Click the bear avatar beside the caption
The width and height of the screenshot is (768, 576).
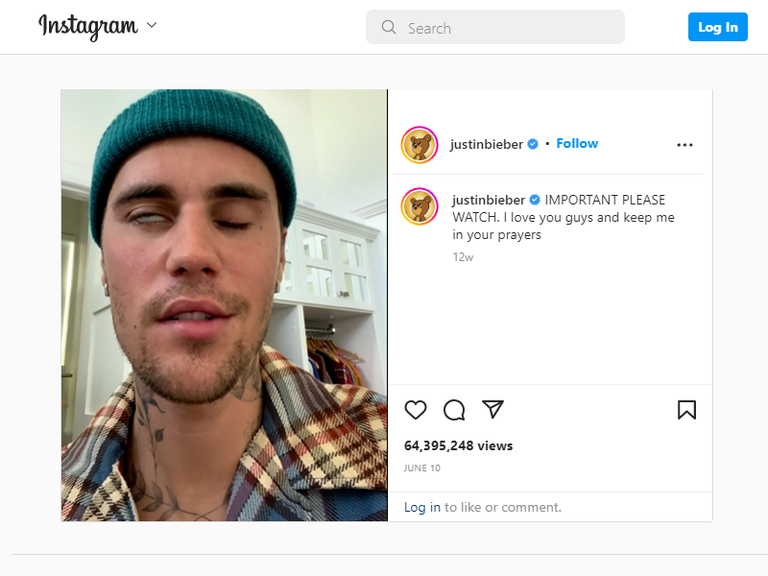[419, 206]
